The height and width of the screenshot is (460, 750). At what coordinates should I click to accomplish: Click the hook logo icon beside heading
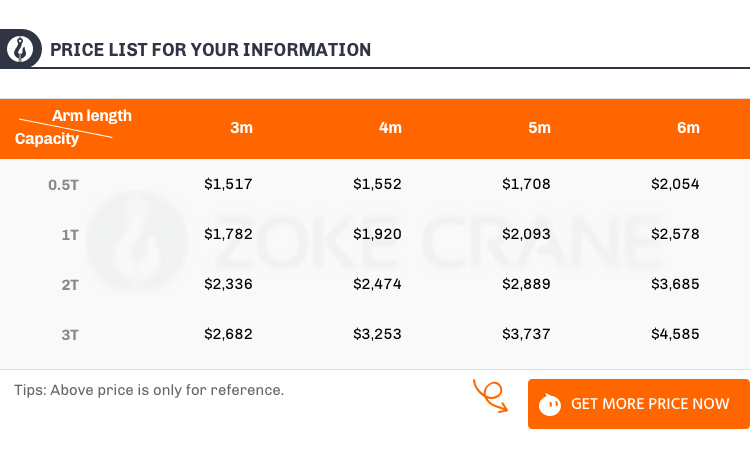pyautogui.click(x=20, y=49)
